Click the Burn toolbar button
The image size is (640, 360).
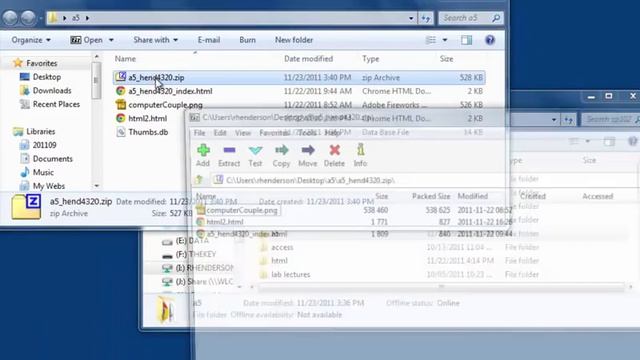tap(247, 40)
